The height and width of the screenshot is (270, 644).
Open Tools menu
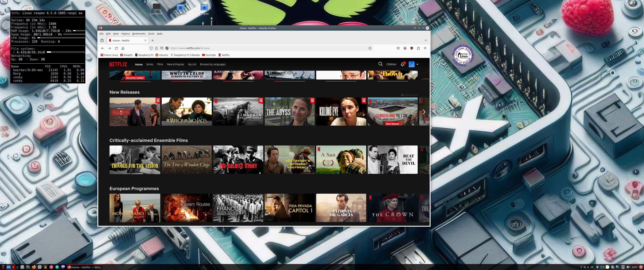(151, 34)
